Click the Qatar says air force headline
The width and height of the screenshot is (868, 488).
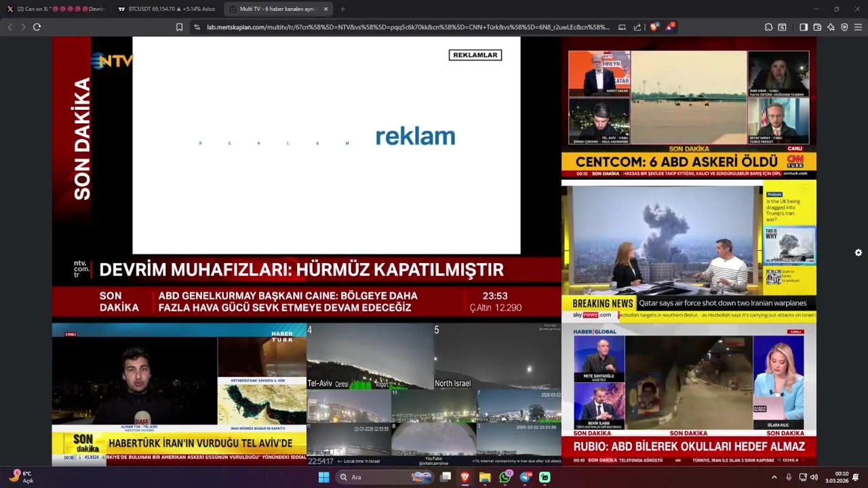tap(723, 303)
